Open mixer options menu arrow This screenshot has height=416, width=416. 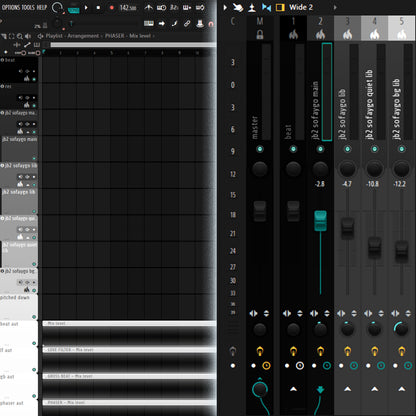pyautogui.click(x=225, y=7)
